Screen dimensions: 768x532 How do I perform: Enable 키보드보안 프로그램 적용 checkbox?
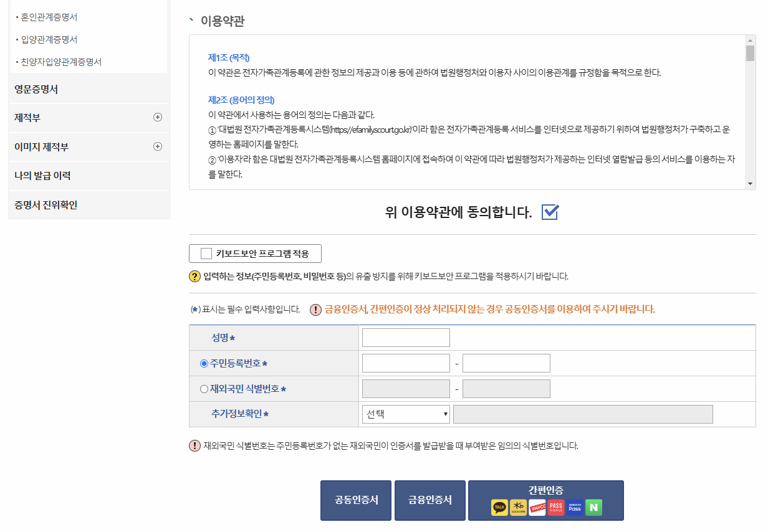205,253
